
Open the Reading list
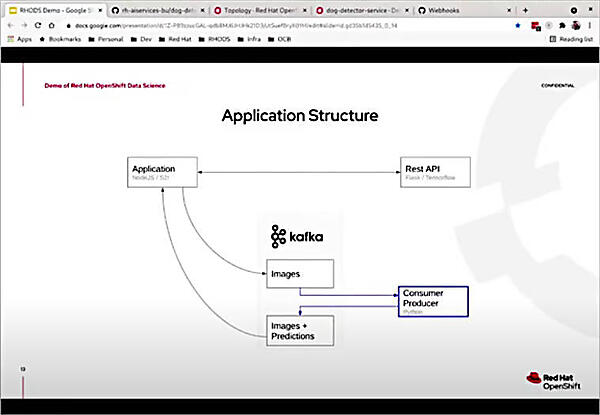567,38
